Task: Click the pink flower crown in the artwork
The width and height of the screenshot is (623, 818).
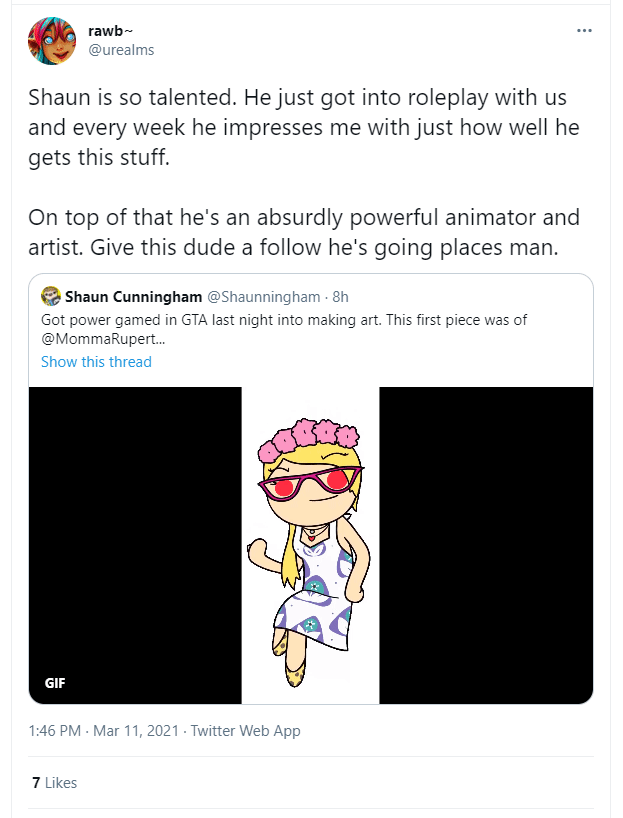Action: (309, 439)
